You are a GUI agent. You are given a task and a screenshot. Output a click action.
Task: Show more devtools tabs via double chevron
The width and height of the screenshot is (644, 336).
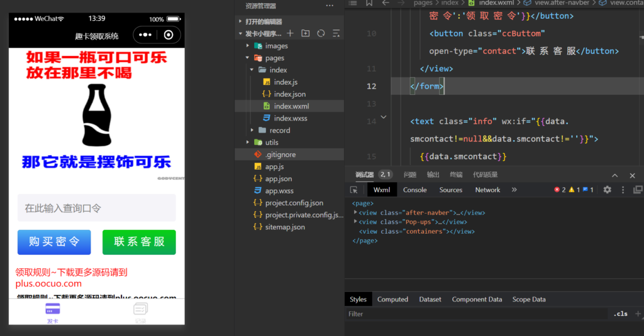click(x=514, y=190)
